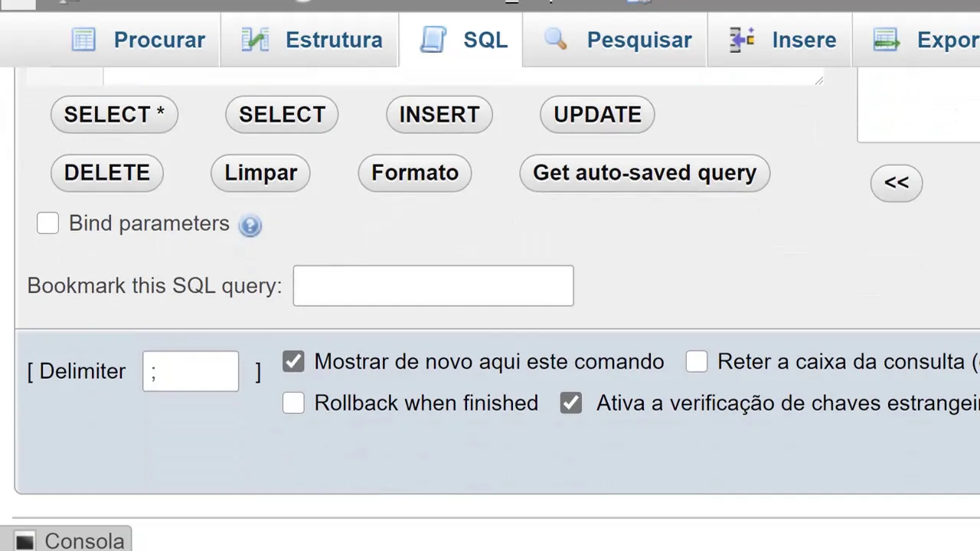980x551 pixels.
Task: Disable Ativa a verificação de chaves estrangeiras
Action: tap(571, 403)
